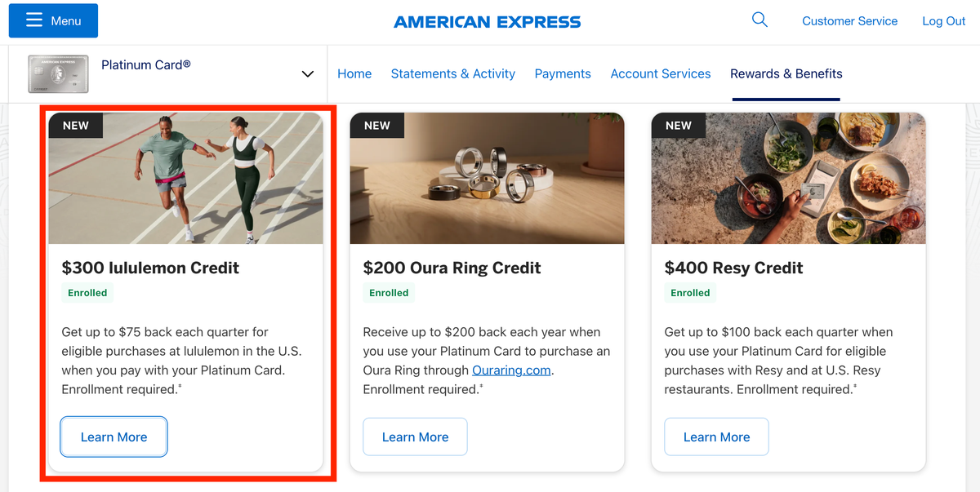This screenshot has height=492, width=980.
Task: Click the search magnifier icon
Action: click(x=759, y=20)
